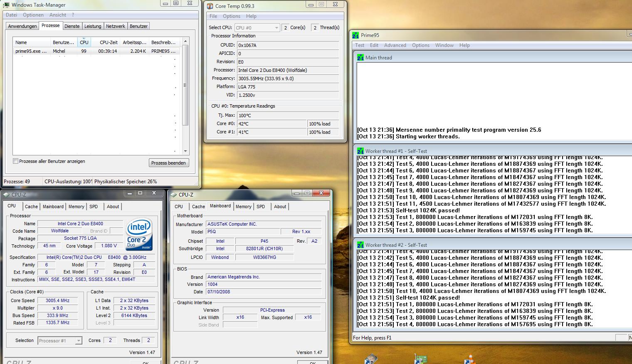Open the Help menu in Prime95
This screenshot has width=632, height=364.
coord(464,45)
